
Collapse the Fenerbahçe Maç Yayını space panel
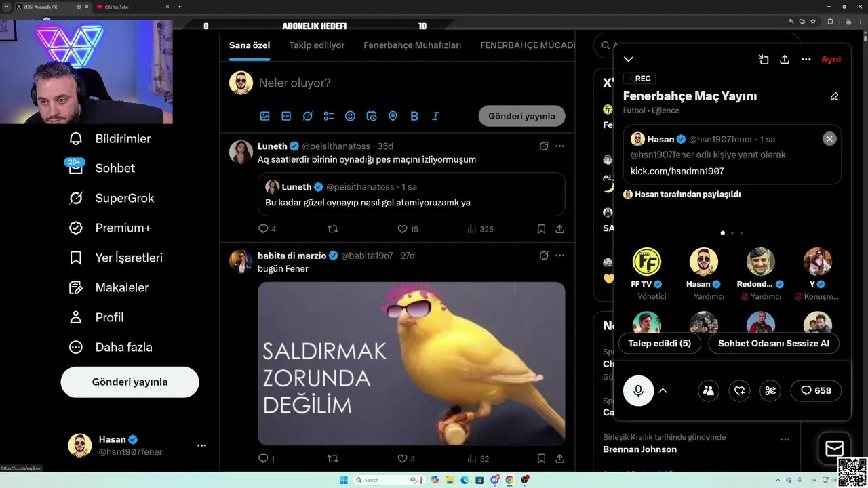click(x=629, y=60)
